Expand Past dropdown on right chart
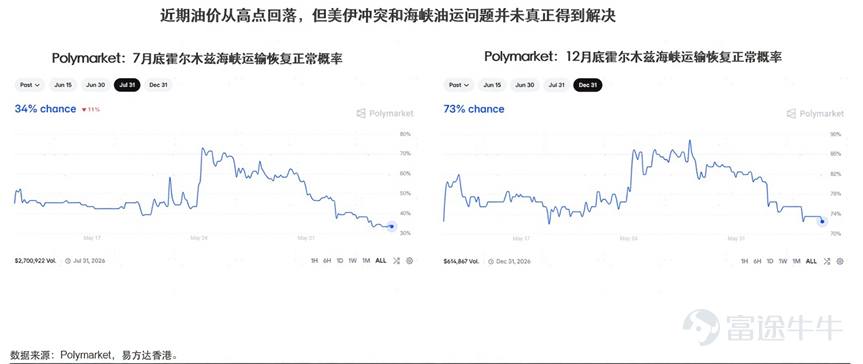The height and width of the screenshot is (364, 863). pos(459,85)
